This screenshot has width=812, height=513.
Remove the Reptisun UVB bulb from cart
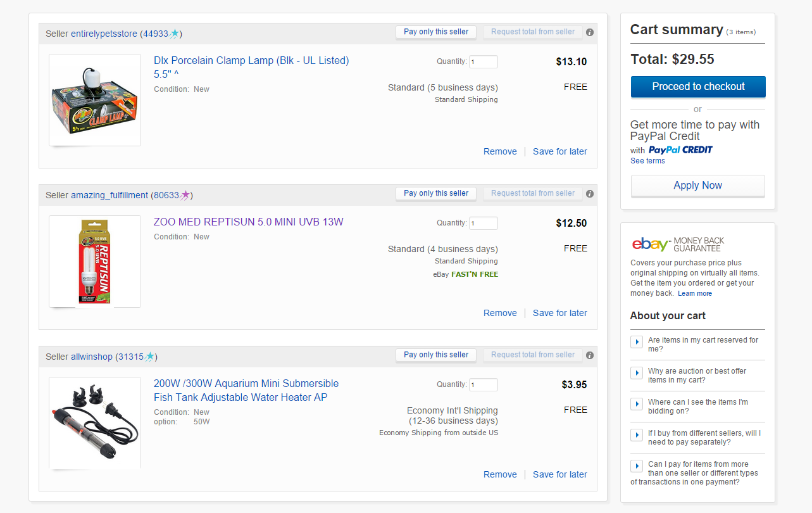[500, 313]
